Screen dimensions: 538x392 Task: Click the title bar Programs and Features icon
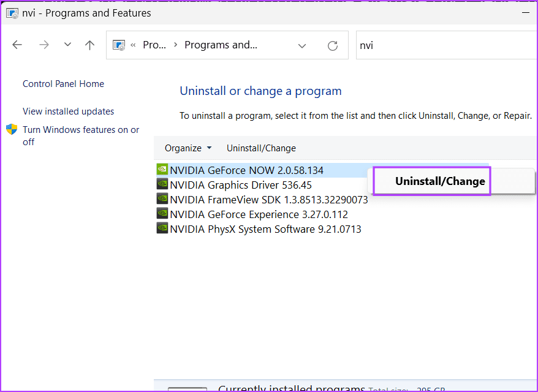pyautogui.click(x=12, y=13)
